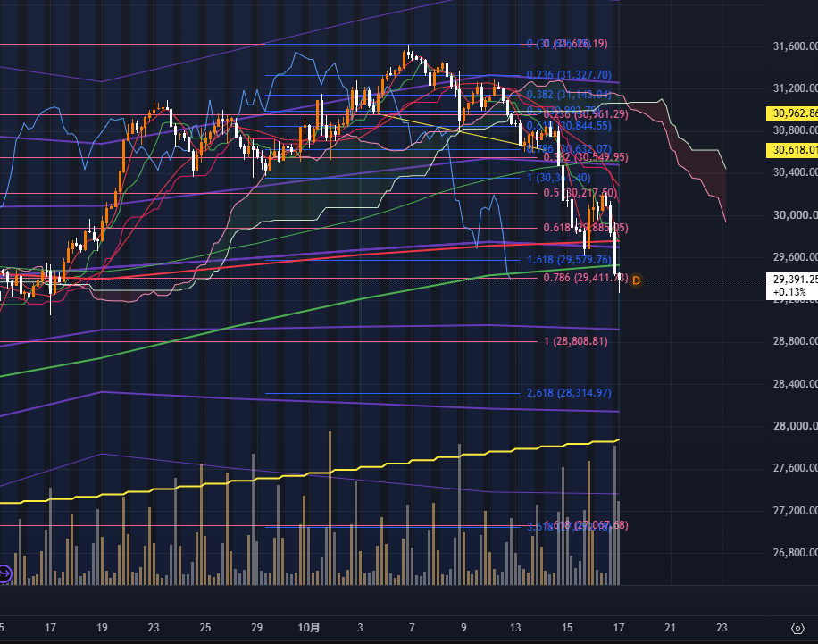The height and width of the screenshot is (644, 818).
Task: Click the 10月 label on time axis
Action: [308, 628]
